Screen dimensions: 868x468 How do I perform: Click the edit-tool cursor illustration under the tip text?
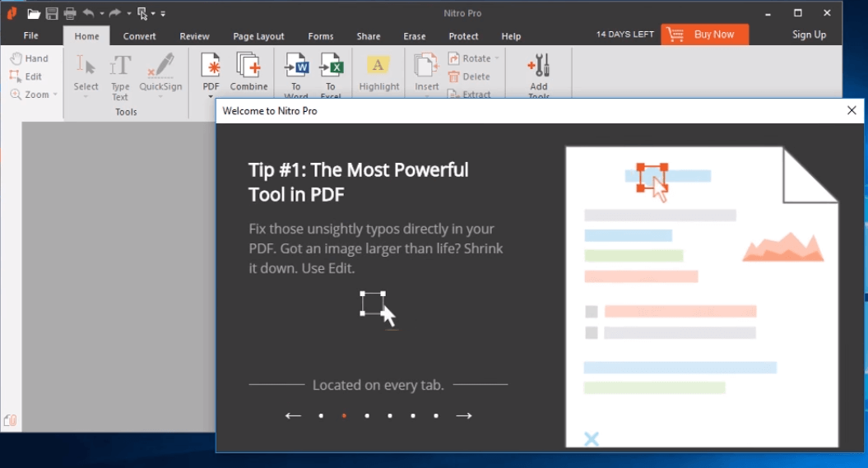coord(378,310)
